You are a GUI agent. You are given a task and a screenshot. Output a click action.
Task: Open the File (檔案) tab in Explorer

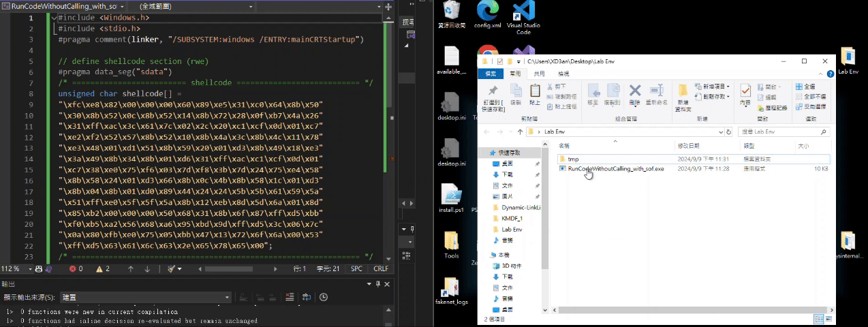[490, 73]
